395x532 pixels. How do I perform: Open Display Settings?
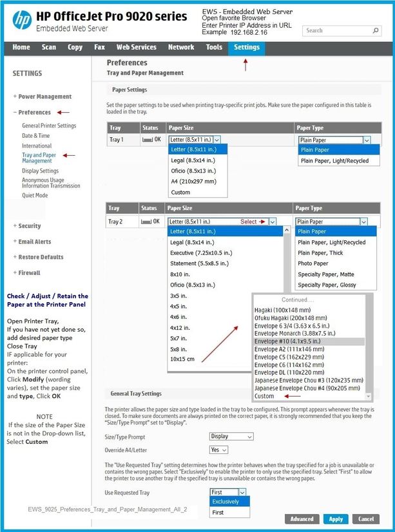[x=40, y=171]
